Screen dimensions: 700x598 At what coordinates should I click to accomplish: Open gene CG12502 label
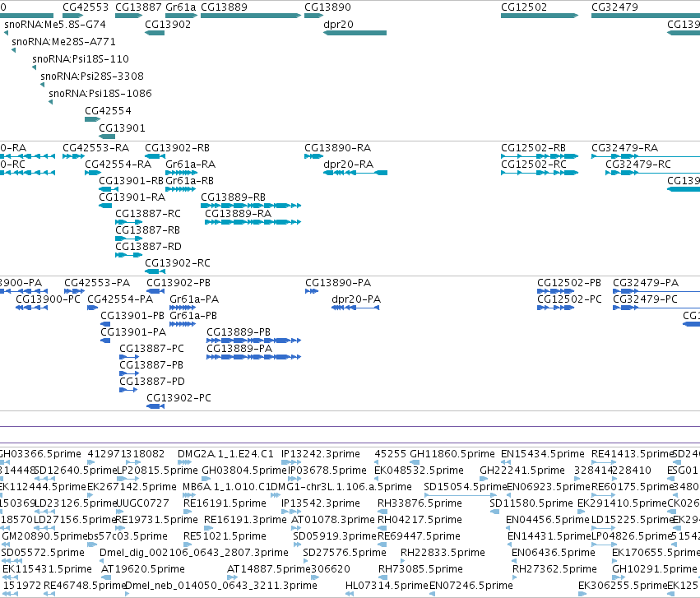524,7
